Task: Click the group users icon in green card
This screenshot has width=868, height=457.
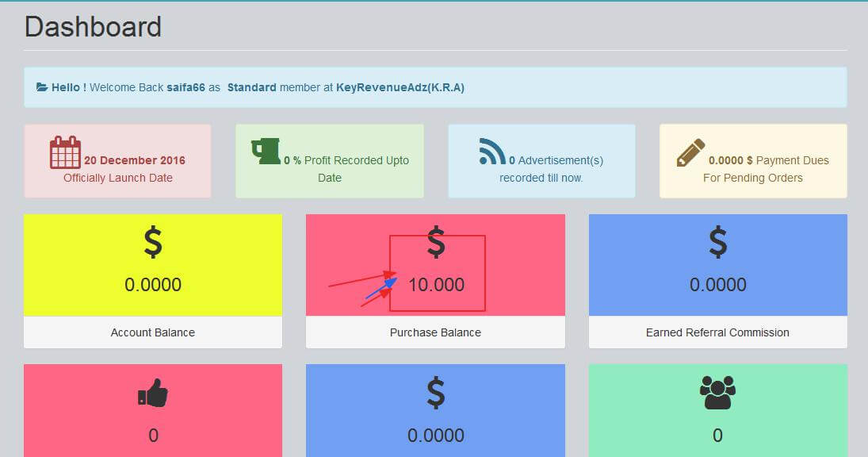Action: pos(717,393)
